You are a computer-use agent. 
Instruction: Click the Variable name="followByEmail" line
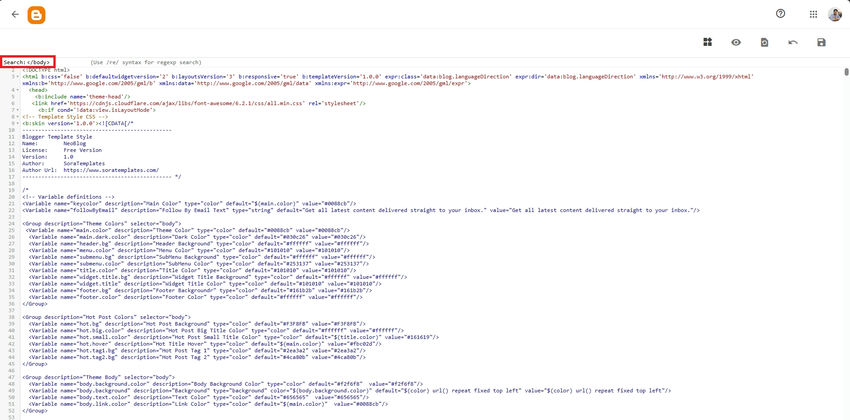click(x=361, y=210)
